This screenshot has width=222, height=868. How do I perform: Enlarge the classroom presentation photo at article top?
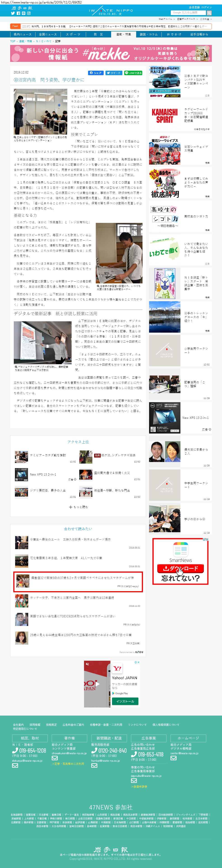(40, 112)
